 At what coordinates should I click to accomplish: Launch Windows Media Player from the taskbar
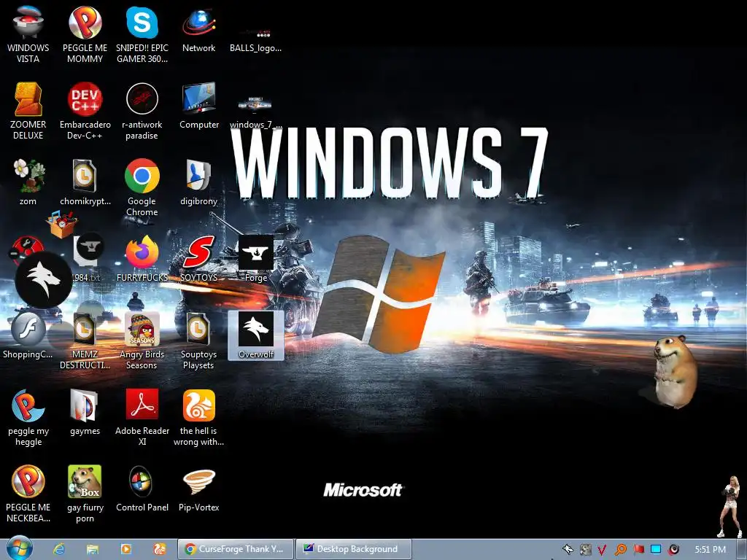pyautogui.click(x=125, y=550)
